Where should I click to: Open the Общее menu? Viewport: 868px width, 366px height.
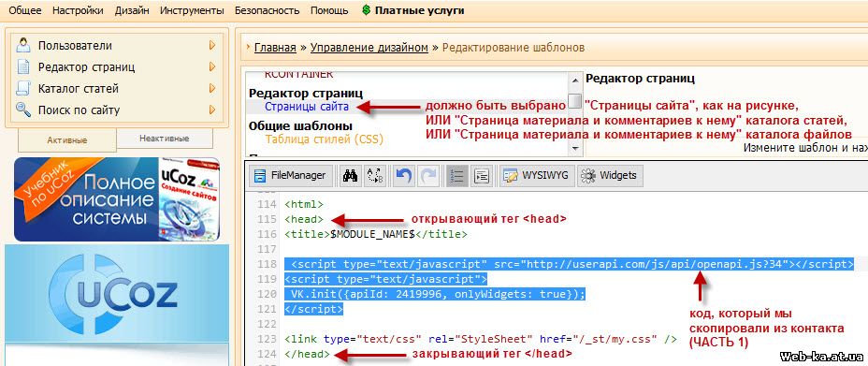(x=25, y=10)
